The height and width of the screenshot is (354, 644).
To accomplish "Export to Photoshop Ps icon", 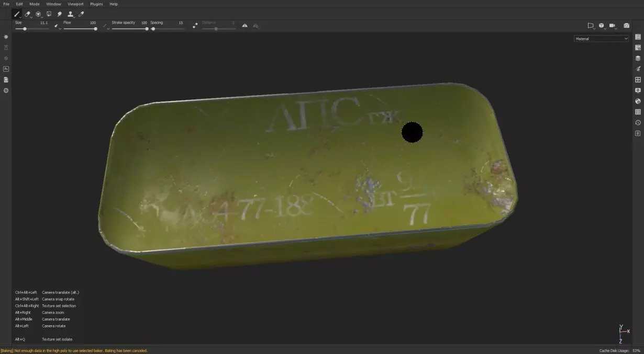I will pos(6,69).
